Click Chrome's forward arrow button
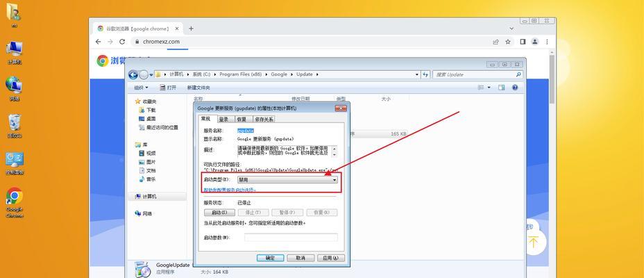 click(x=110, y=42)
